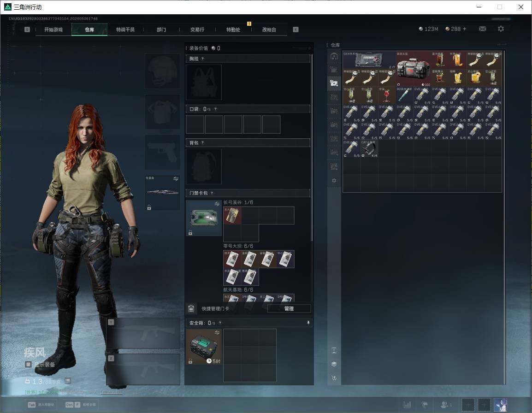Click swap arrows on keycard case
Image resolution: width=532 pixels, height=413 pixels.
[217, 204]
